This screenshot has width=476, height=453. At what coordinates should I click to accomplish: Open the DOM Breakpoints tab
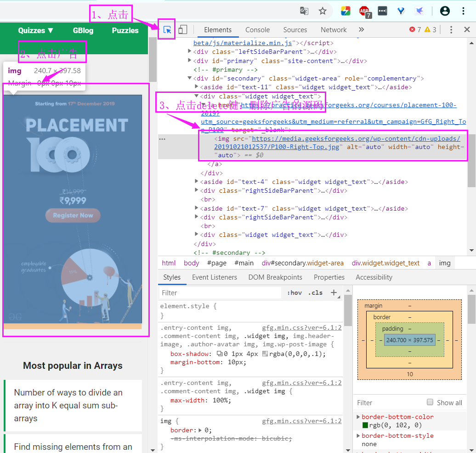coord(275,277)
